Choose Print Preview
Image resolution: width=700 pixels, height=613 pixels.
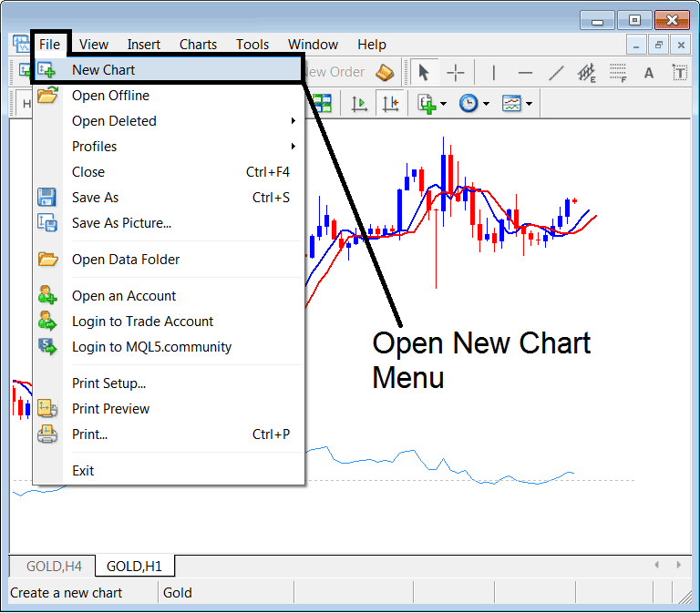[169, 409]
